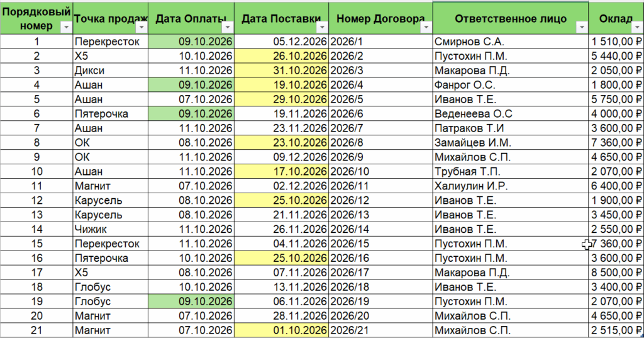Viewport: 644px width, 338px height.
Task: Select cell Халиулин И.Р.
Action: tap(511, 186)
